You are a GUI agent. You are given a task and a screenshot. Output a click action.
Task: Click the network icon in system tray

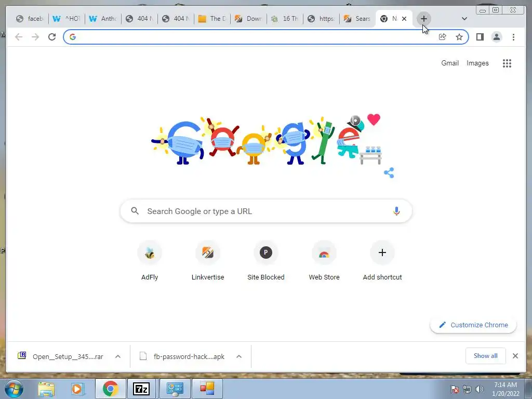(x=467, y=389)
